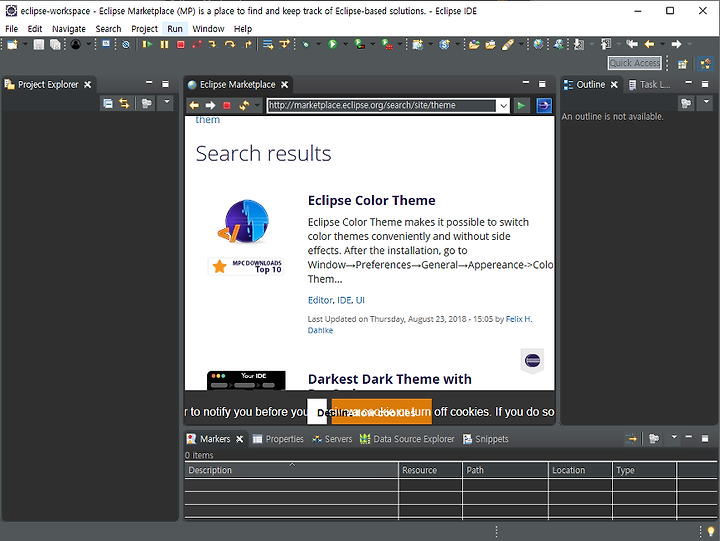The image size is (720, 541).
Task: Click browser Forward arrow in Marketplace tab
Action: coord(210,106)
